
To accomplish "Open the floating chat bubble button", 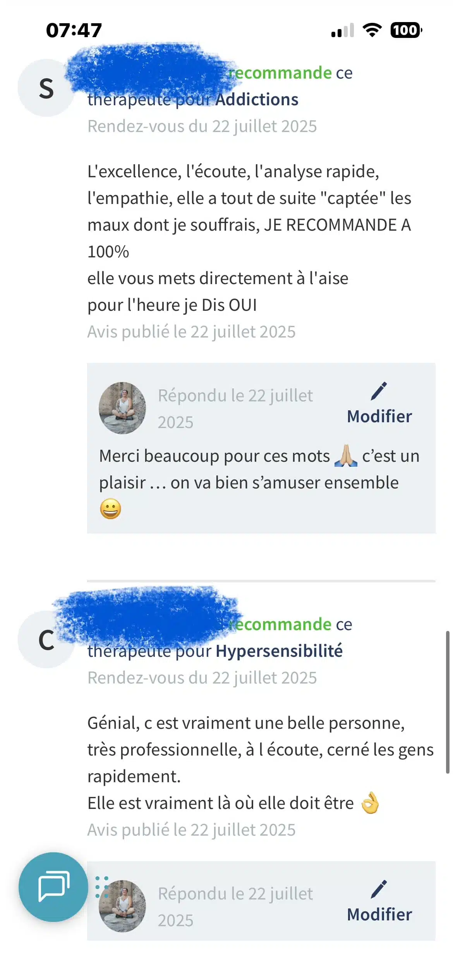I will point(53,886).
